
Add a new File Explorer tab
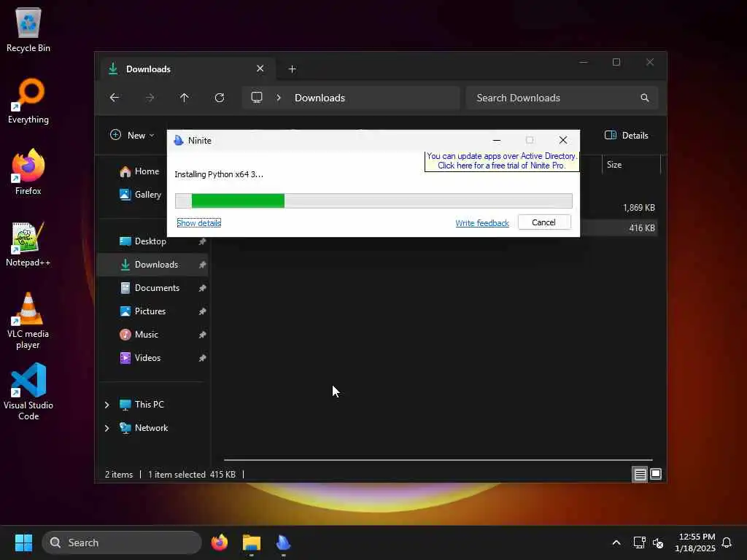[292, 69]
